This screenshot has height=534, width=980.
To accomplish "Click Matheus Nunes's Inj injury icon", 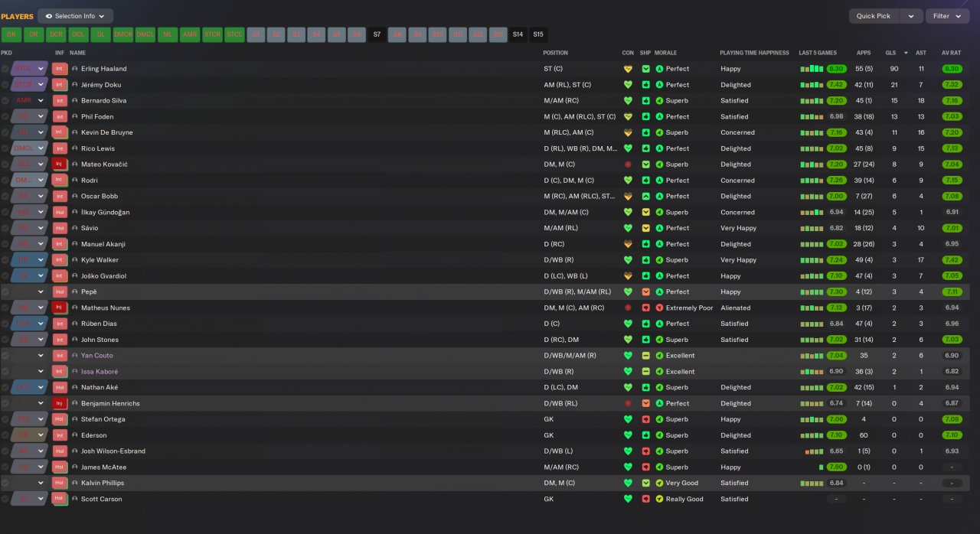I will (59, 308).
